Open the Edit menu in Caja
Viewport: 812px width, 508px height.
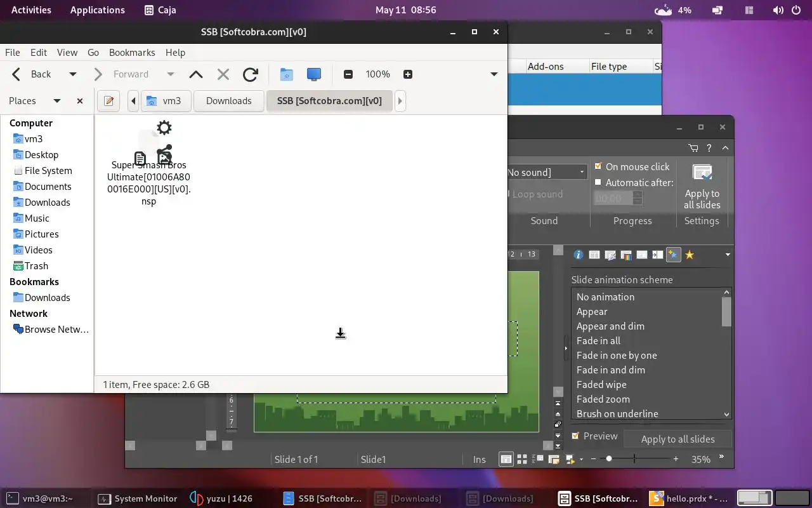click(x=39, y=53)
